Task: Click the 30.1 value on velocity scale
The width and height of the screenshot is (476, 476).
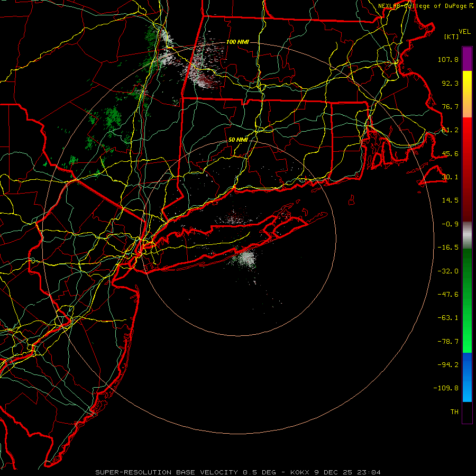Action: click(450, 177)
